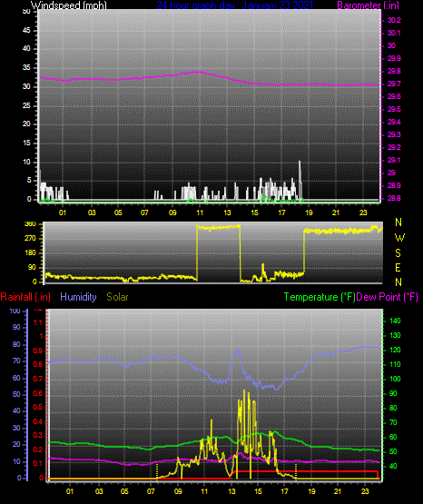The width and height of the screenshot is (423, 504).
Task: Click the 'W' compass direction label
Action: 399,238
